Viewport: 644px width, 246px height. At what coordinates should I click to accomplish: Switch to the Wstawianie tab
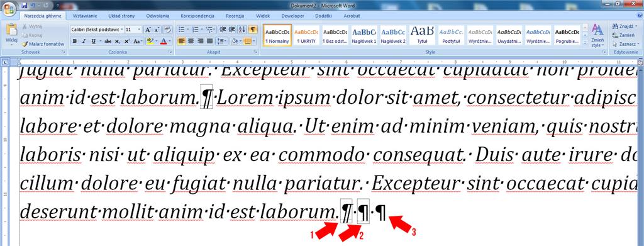(x=85, y=16)
